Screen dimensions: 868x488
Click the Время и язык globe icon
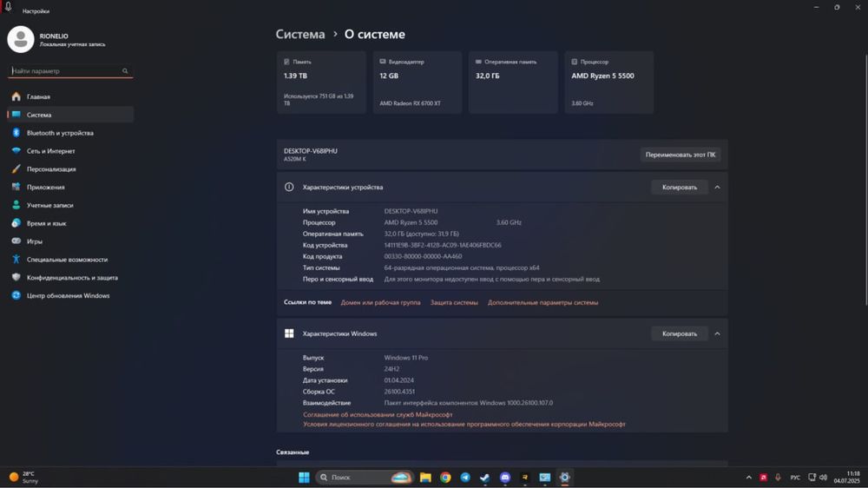click(x=16, y=223)
